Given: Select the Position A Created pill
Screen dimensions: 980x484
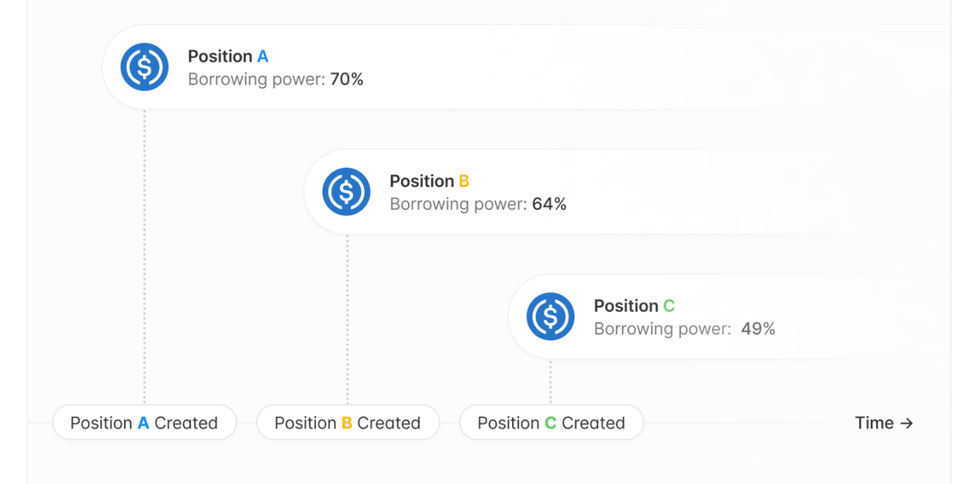Looking at the screenshot, I should (x=144, y=423).
